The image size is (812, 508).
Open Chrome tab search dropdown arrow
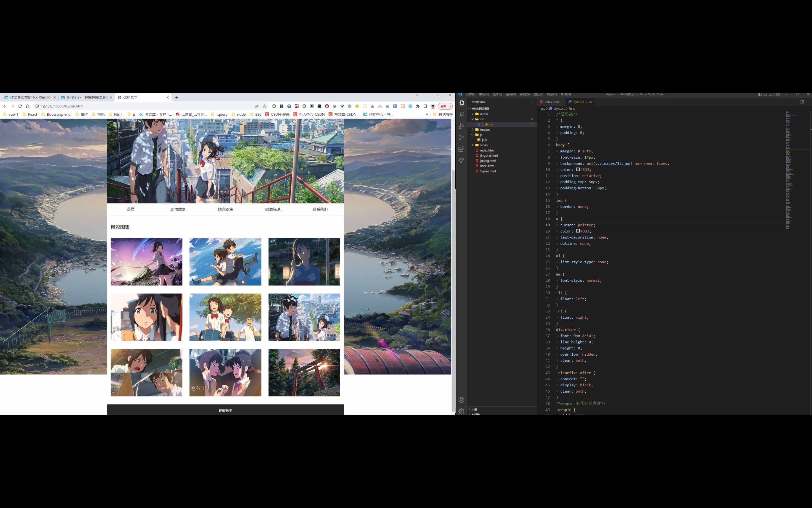pyautogui.click(x=417, y=95)
